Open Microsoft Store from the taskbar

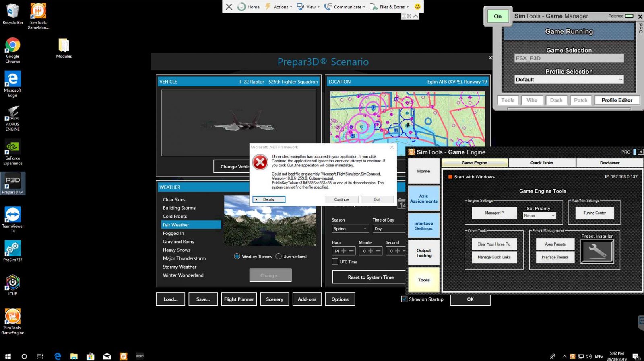coord(91,356)
